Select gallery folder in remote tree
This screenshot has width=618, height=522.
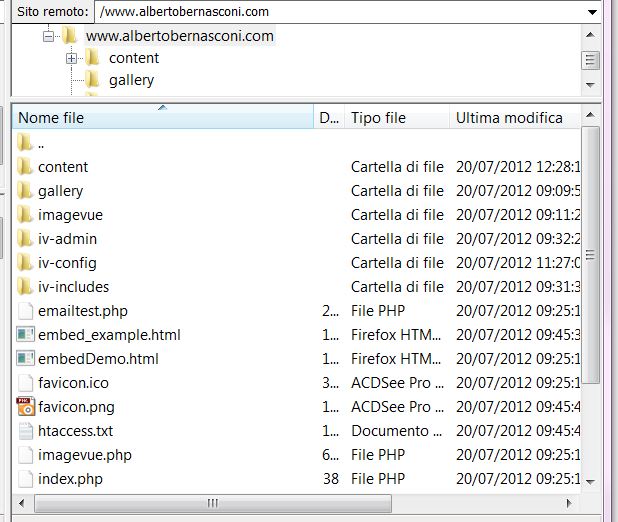131,80
